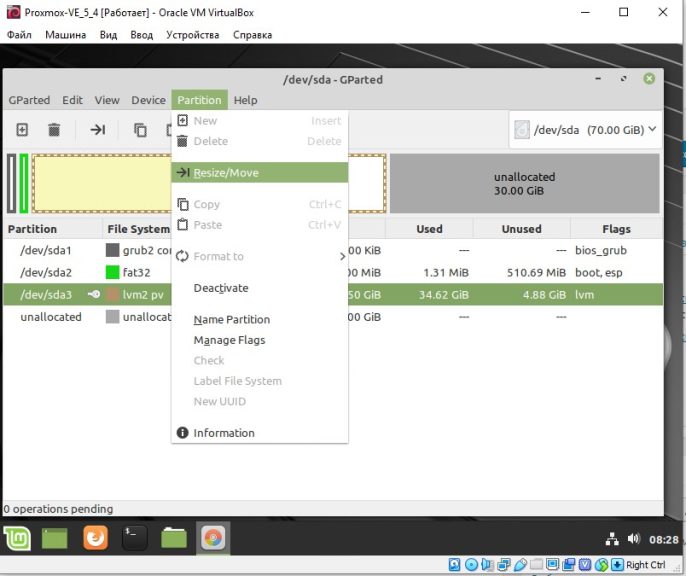Open the Linux Mint start menu
686x576 pixels.
17,538
